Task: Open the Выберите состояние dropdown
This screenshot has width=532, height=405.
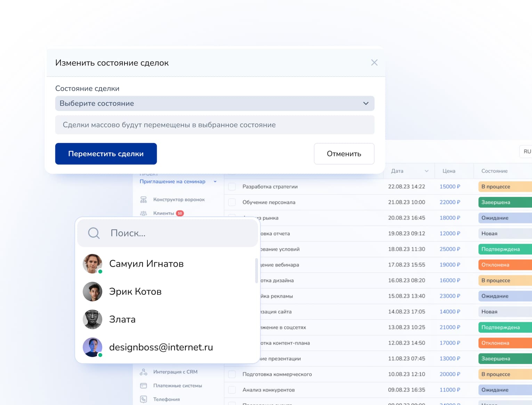Action: (x=215, y=103)
